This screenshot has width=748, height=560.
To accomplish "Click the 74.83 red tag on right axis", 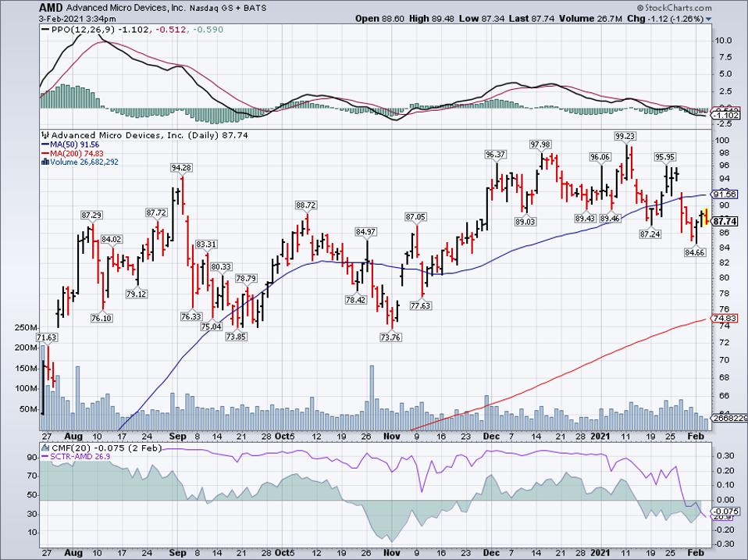I will (x=725, y=318).
